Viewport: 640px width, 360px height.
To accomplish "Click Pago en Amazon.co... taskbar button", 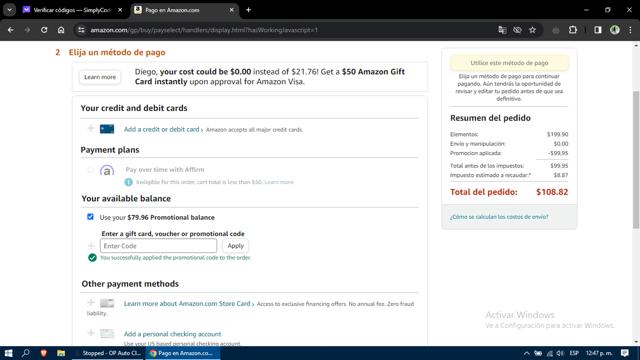I will pos(183,353).
